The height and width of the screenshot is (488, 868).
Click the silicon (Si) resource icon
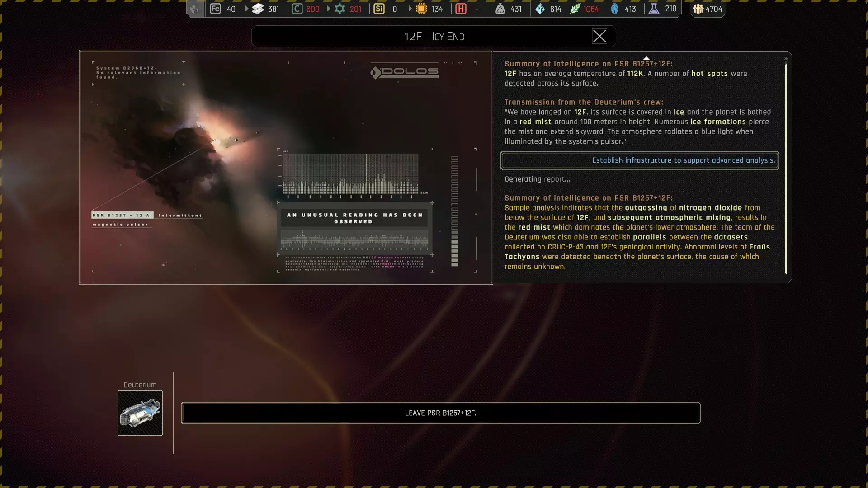(379, 9)
